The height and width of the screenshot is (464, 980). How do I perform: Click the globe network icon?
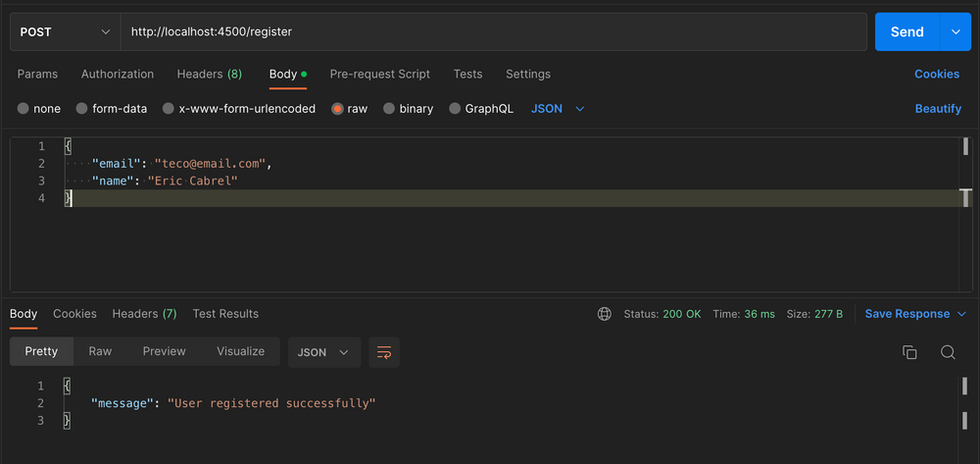point(605,314)
